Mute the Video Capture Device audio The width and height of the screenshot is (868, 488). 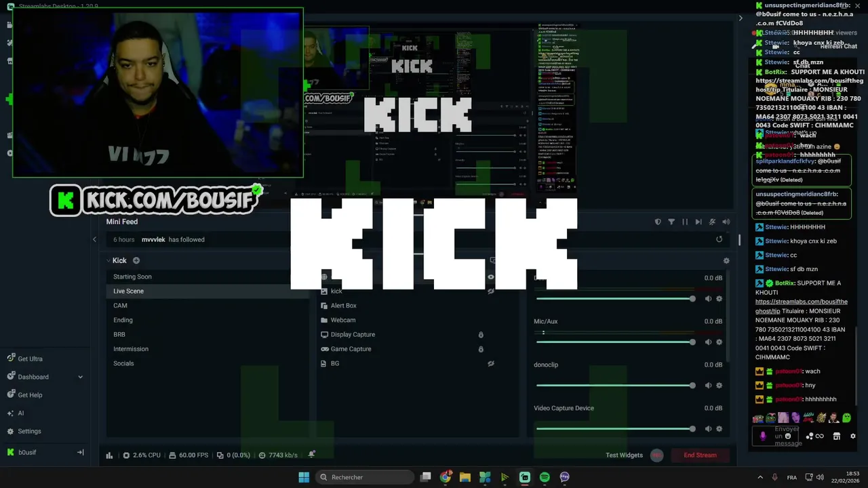pos(708,428)
